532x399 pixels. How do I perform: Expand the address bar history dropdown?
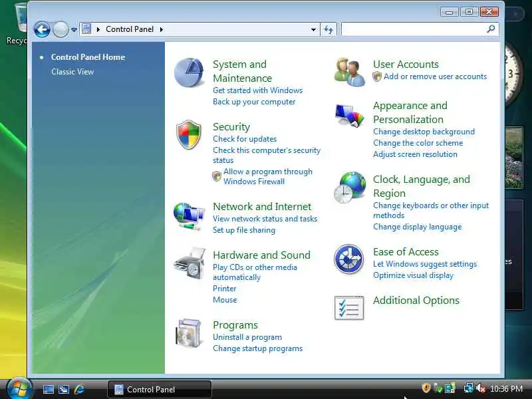coord(313,29)
